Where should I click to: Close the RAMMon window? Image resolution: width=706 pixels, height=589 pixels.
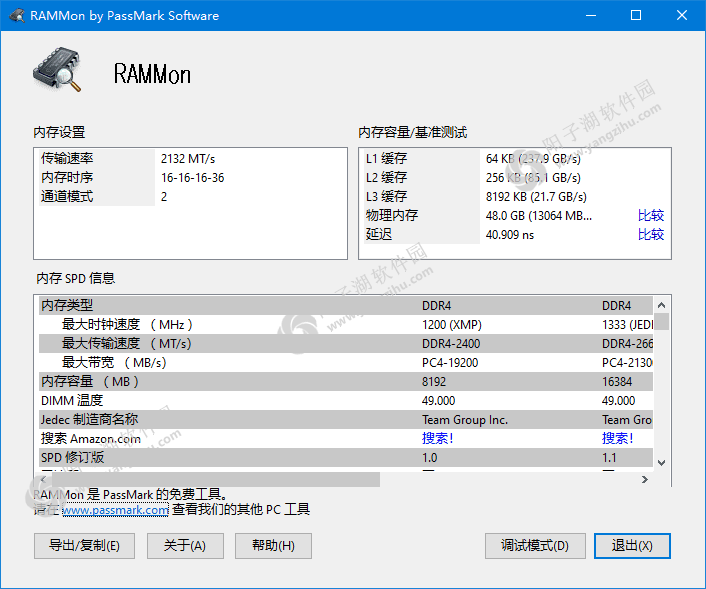tap(682, 15)
